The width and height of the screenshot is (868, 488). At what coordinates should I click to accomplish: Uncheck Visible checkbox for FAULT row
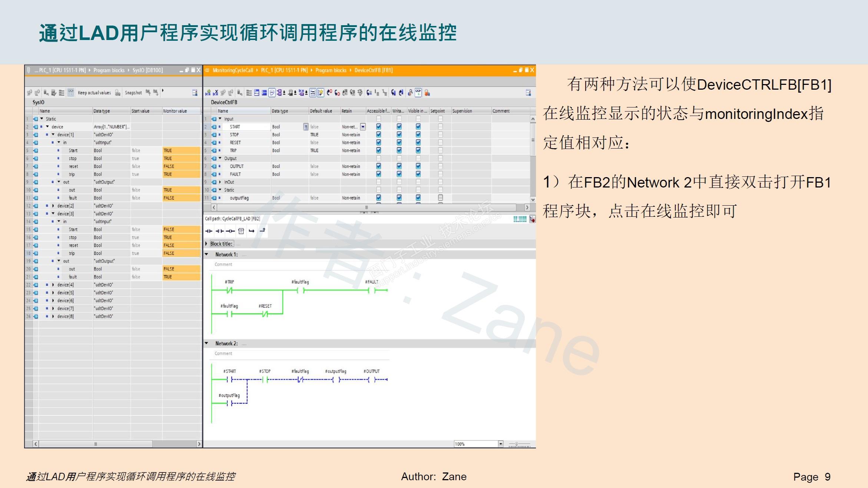418,174
